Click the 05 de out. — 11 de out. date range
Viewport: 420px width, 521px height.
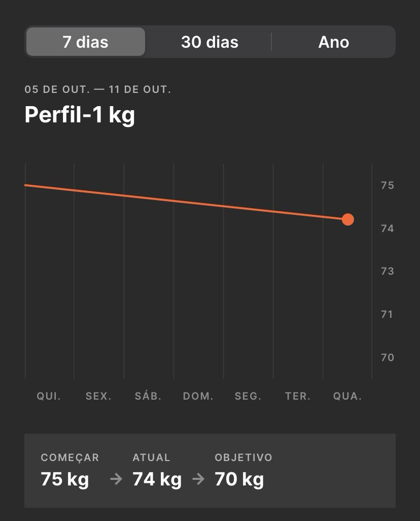[97, 89]
